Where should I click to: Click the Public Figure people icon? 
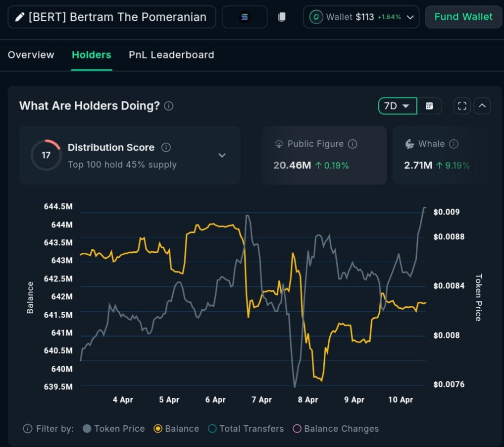click(279, 144)
